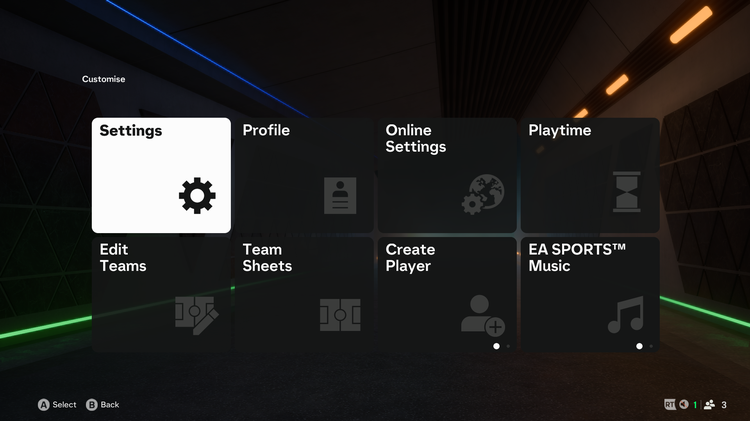Click the A Select button prompt
Image resolution: width=750 pixels, height=421 pixels.
(57, 405)
